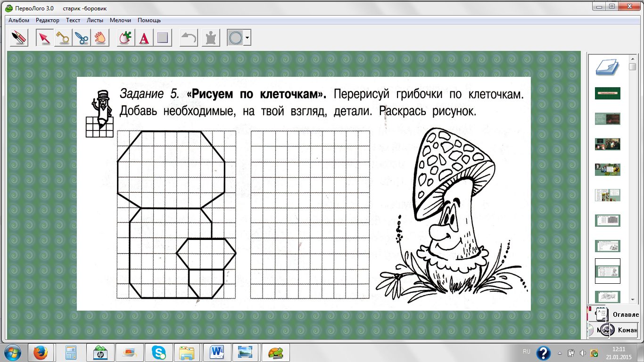Click the strawberry-shaped tool icon
This screenshot has width=644, height=362.
tap(126, 38)
